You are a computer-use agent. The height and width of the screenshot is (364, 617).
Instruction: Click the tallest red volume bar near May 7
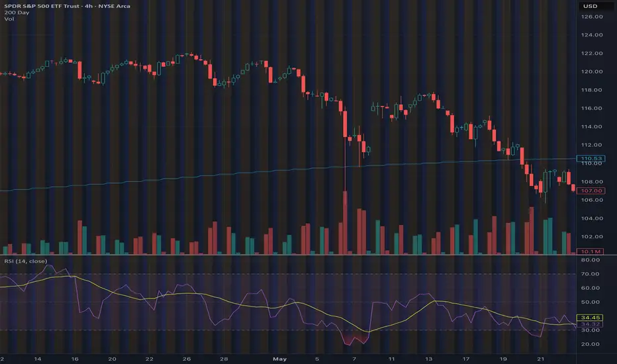click(x=345, y=223)
